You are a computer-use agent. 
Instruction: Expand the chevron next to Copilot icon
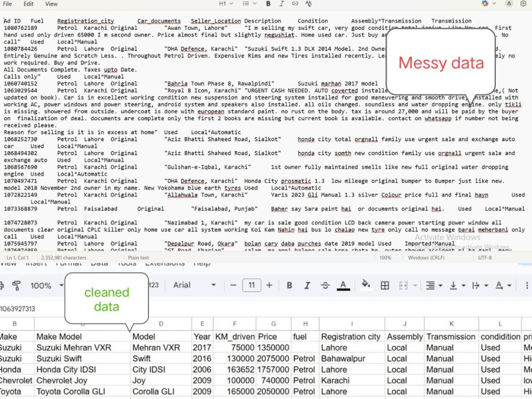coord(494,4)
